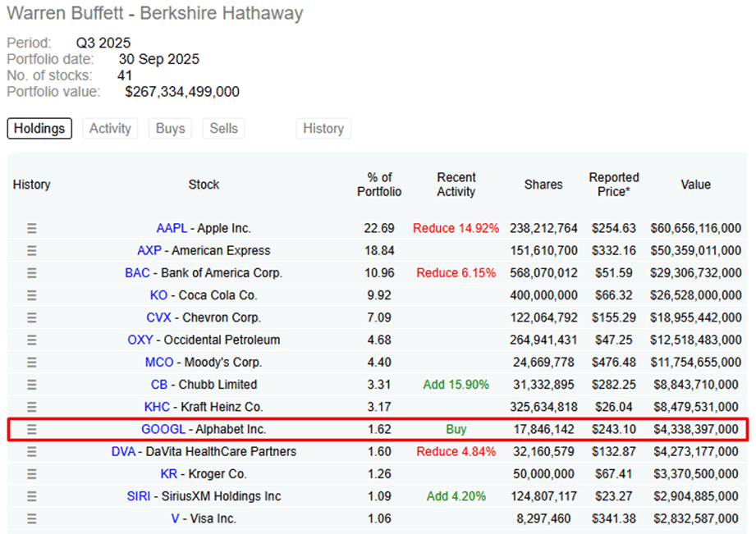
Task: Open history icon for Apple Inc. row
Action: pos(32,228)
